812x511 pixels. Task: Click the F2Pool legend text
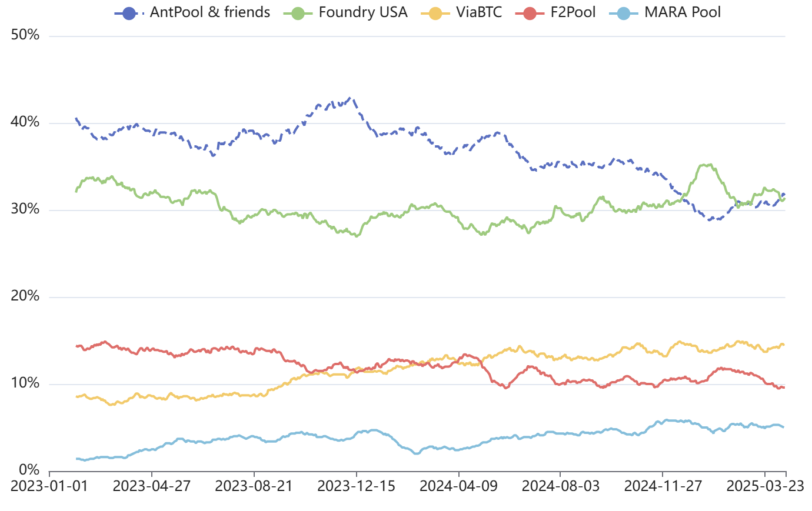point(573,12)
